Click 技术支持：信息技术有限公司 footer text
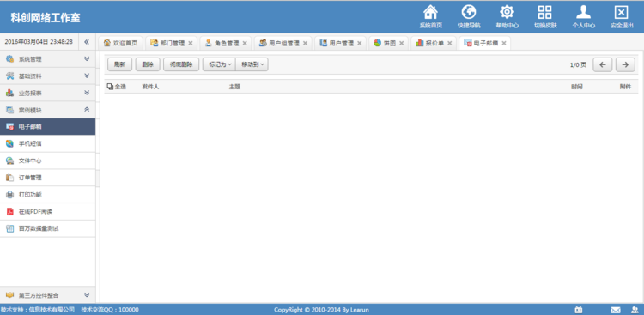Viewport: 644px width, 315px height. tap(38, 310)
